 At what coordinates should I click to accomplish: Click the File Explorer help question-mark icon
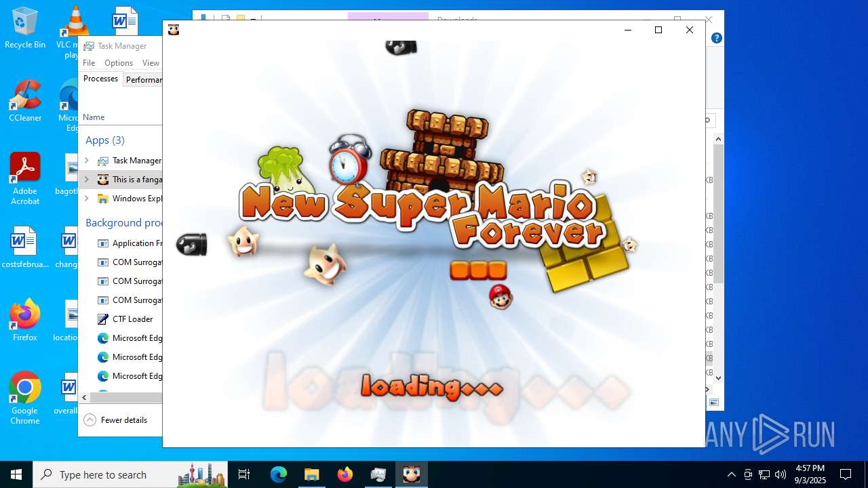(x=716, y=38)
